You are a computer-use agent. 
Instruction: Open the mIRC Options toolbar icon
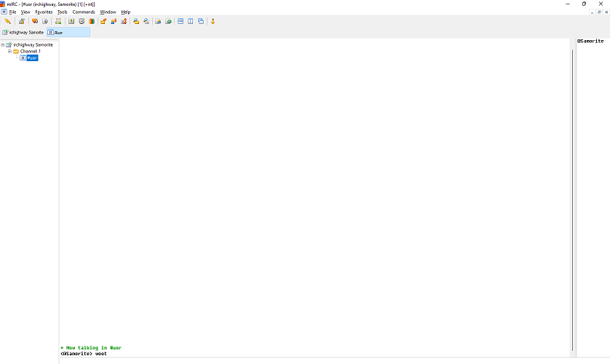pyautogui.click(x=22, y=21)
